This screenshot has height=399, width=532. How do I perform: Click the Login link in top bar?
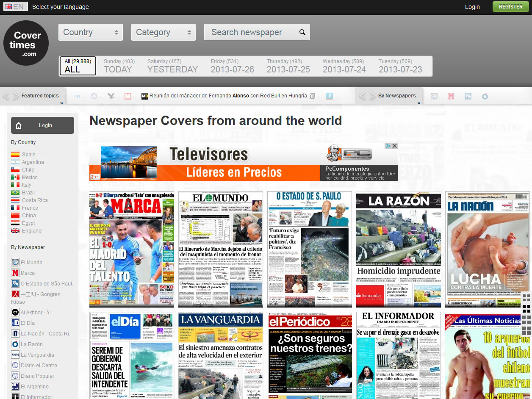[472, 7]
